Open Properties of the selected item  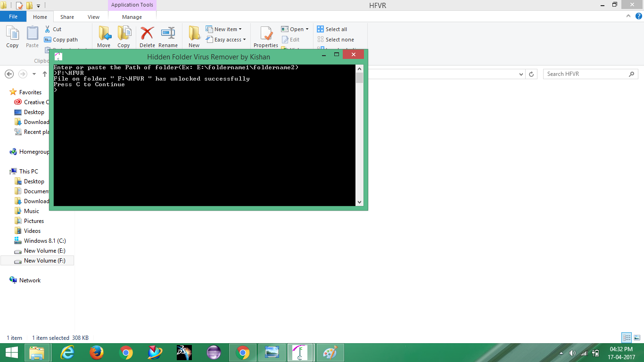266,33
